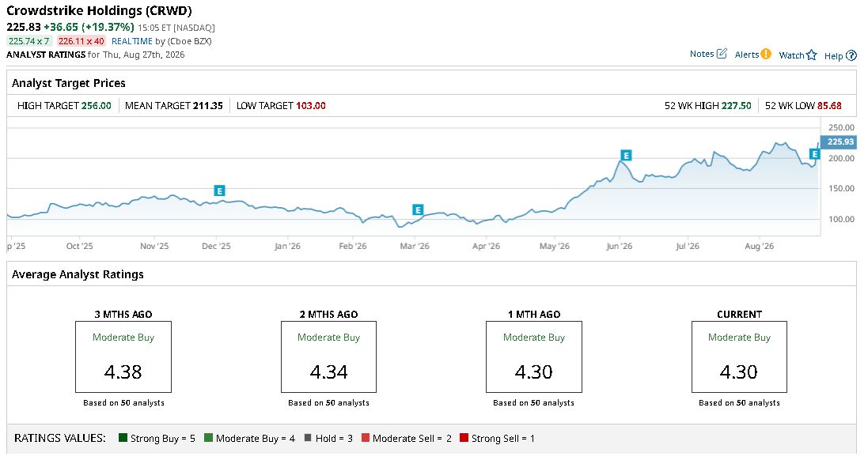Click the REALTIME link

(x=132, y=41)
